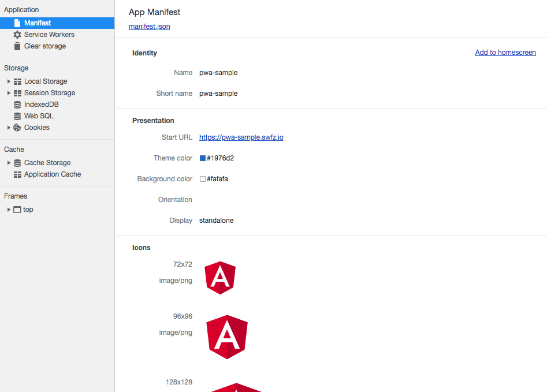547x392 pixels.
Task: Click the 72x72 size label
Action: [x=183, y=264]
